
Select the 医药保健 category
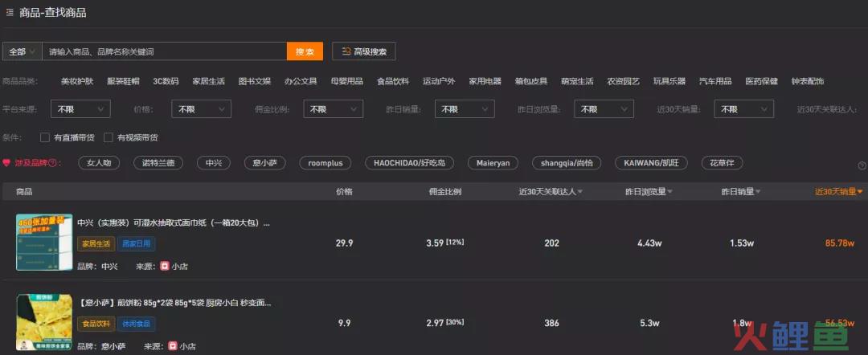tap(761, 81)
